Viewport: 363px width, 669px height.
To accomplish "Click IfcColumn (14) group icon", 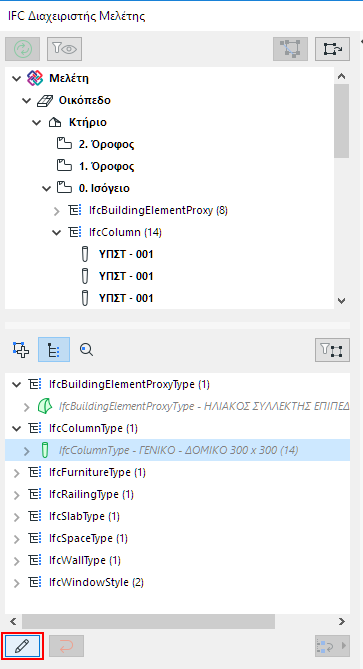I will point(75,233).
